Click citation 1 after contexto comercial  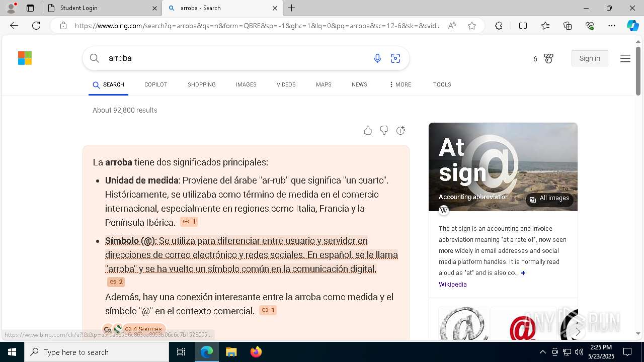pos(268,310)
